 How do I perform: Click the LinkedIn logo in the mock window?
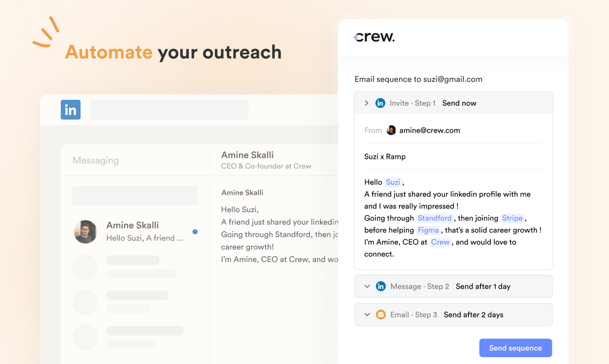70,110
